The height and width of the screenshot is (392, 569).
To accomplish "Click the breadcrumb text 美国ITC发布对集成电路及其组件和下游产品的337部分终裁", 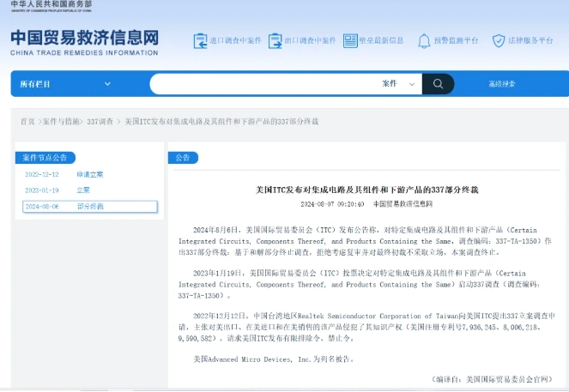I will 221,122.
